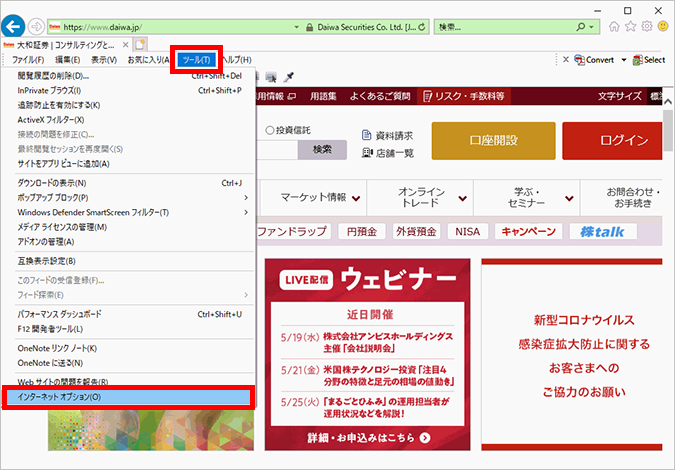Image resolution: width=675 pixels, height=470 pixels.
Task: Refresh the page from the address bar
Action: click(421, 27)
